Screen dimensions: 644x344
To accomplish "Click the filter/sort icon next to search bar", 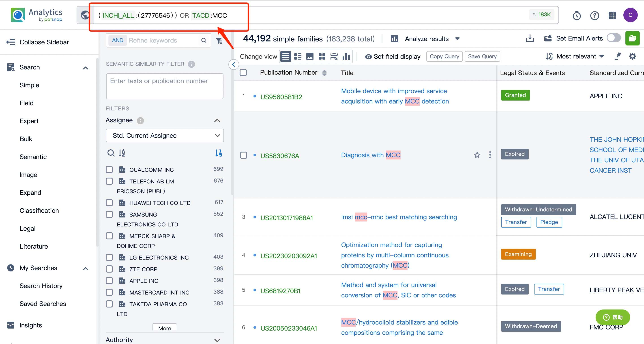I will click(219, 41).
